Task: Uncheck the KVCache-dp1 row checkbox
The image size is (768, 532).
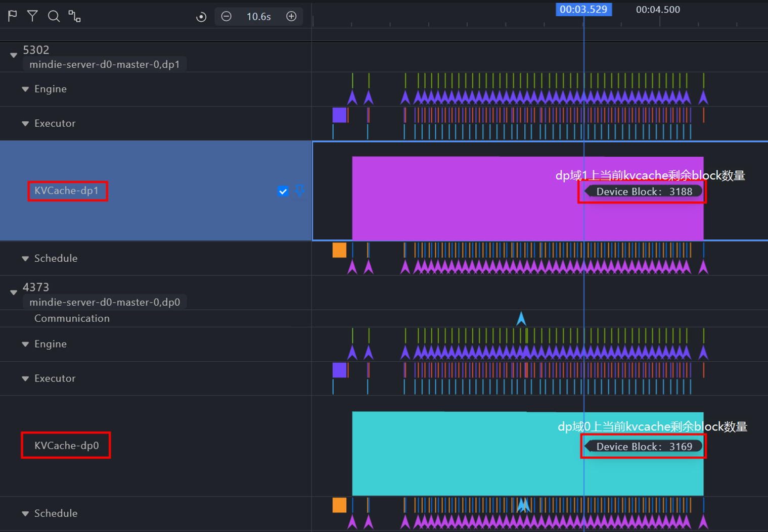Action: 283,191
